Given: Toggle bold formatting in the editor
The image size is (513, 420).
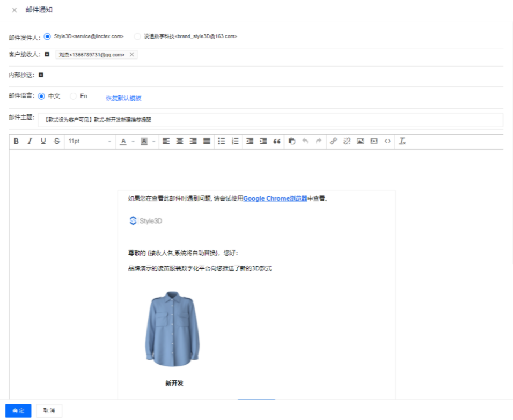Looking at the screenshot, I should (x=16, y=141).
